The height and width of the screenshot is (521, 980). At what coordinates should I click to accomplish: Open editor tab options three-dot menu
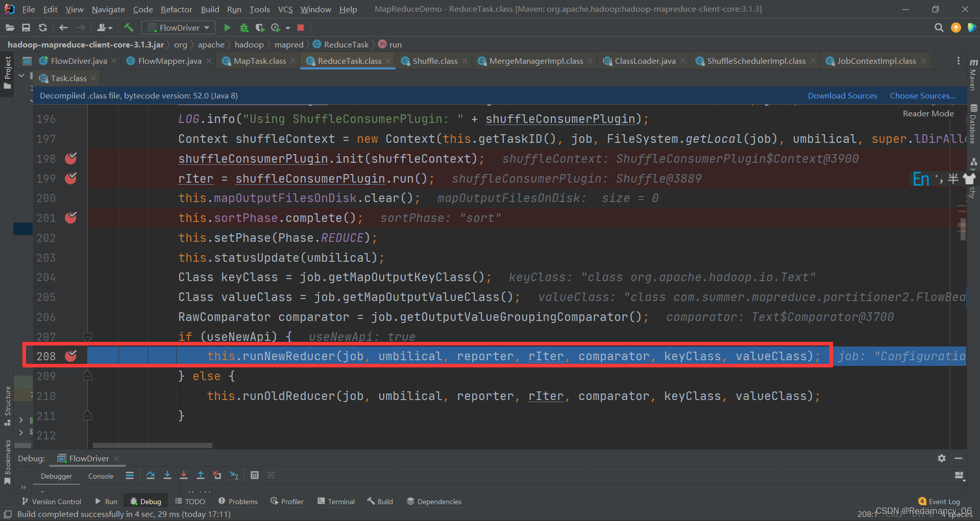coord(959,61)
